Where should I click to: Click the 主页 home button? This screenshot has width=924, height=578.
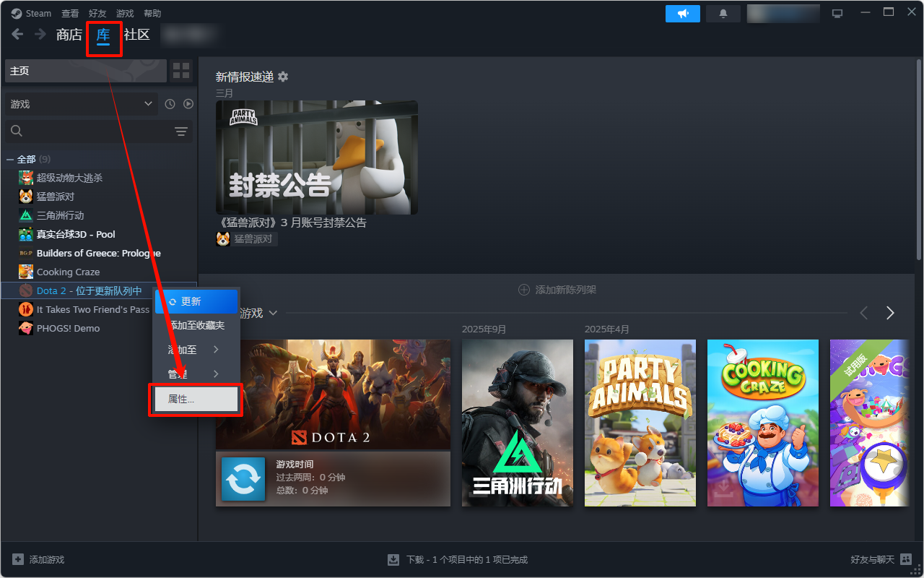[86, 71]
